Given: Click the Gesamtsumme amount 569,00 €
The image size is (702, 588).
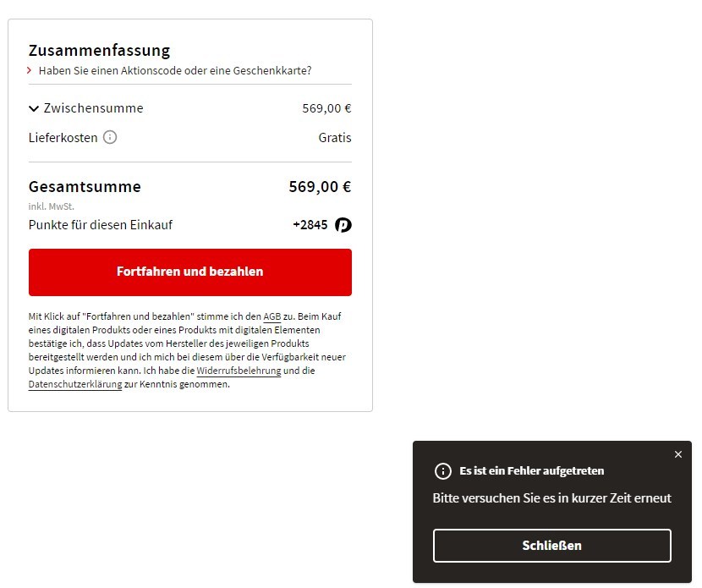Looking at the screenshot, I should pos(320,187).
